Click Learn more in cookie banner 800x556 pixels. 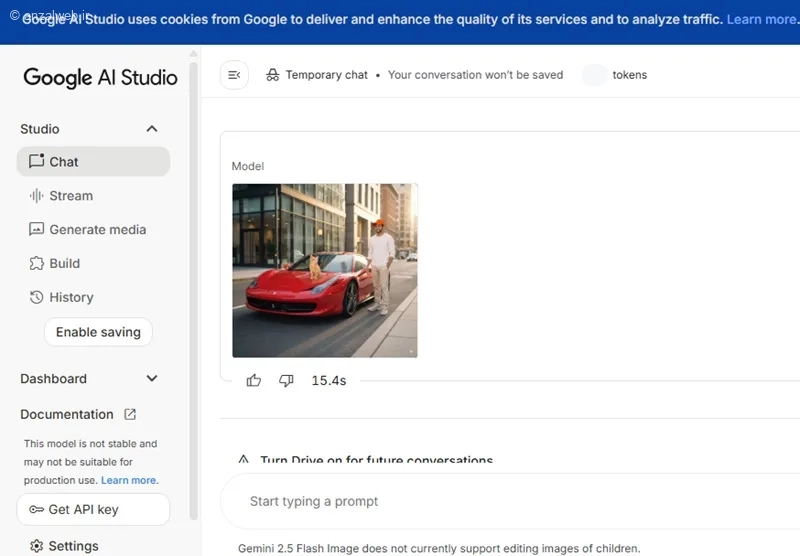(761, 20)
